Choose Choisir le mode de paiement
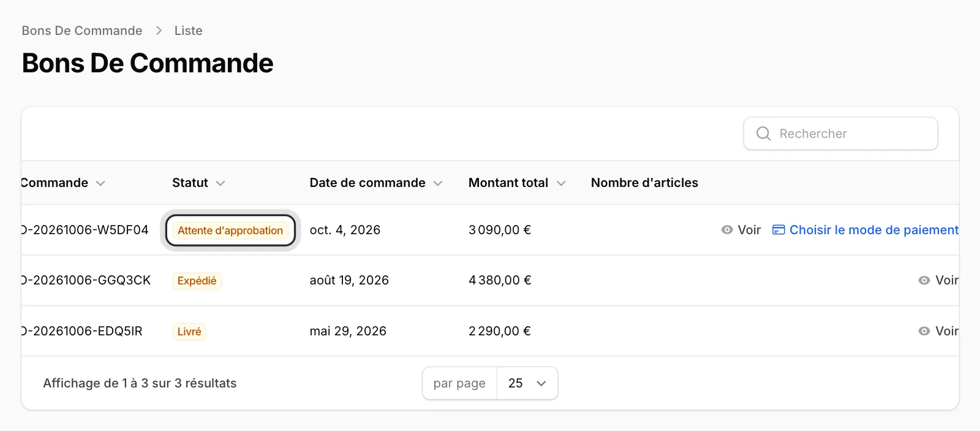The width and height of the screenshot is (980, 431). [x=865, y=230]
